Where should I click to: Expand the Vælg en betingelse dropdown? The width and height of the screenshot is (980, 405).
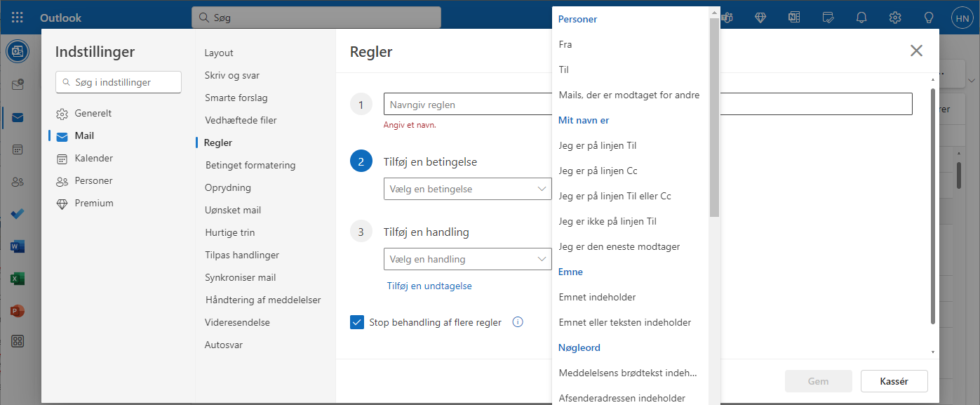click(468, 189)
